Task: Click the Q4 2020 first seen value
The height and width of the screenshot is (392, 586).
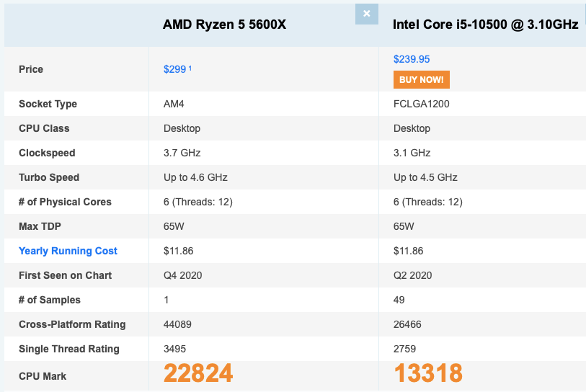Action: pyautogui.click(x=182, y=275)
